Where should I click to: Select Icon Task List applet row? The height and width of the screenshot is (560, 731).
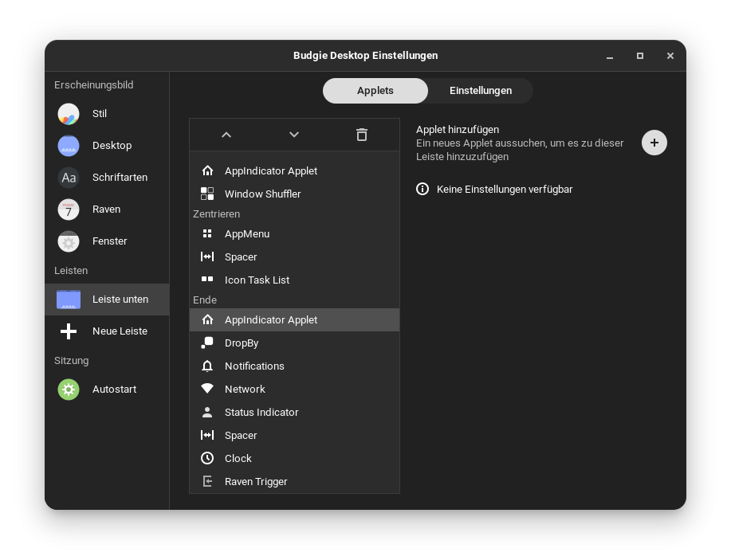(x=294, y=280)
